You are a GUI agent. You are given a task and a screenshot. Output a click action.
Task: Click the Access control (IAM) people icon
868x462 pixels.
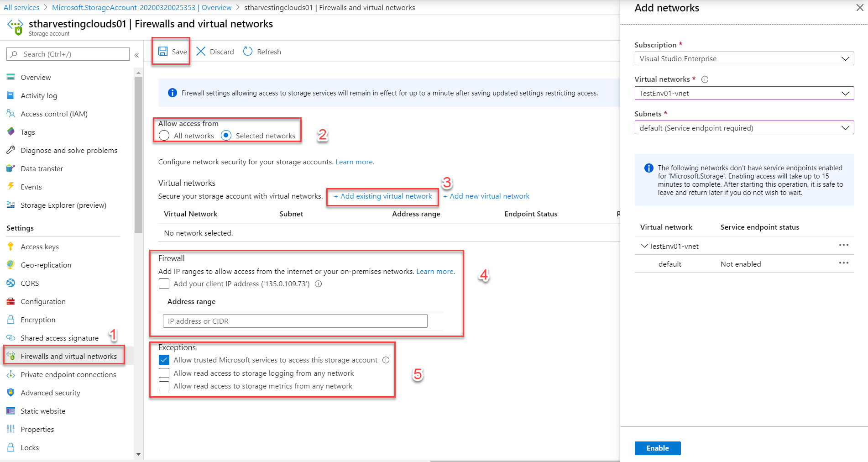[x=11, y=114]
